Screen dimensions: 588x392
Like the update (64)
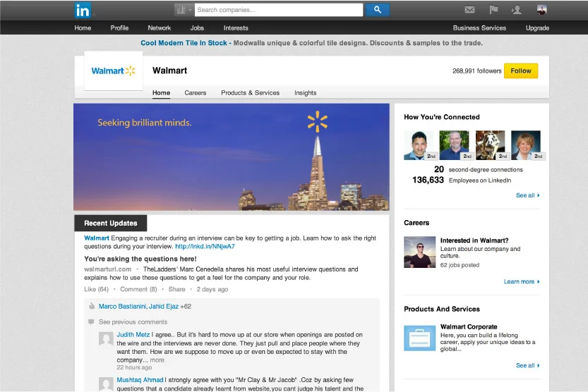pos(96,289)
